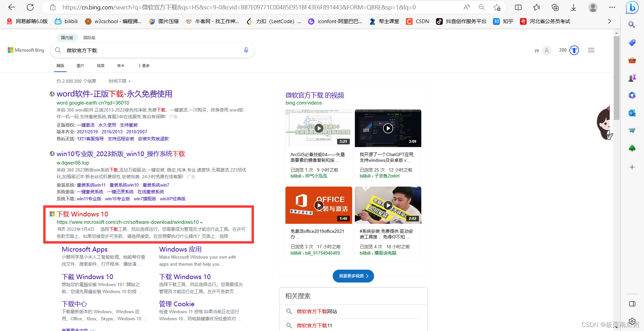The height and width of the screenshot is (331, 644).
Task: Switch to 国际版 search mode
Action: coord(89,38)
